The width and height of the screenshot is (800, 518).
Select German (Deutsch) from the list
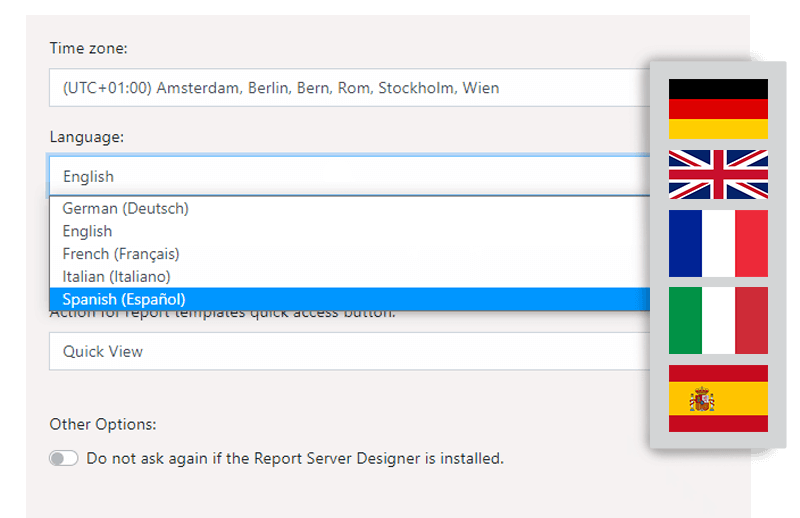point(349,208)
